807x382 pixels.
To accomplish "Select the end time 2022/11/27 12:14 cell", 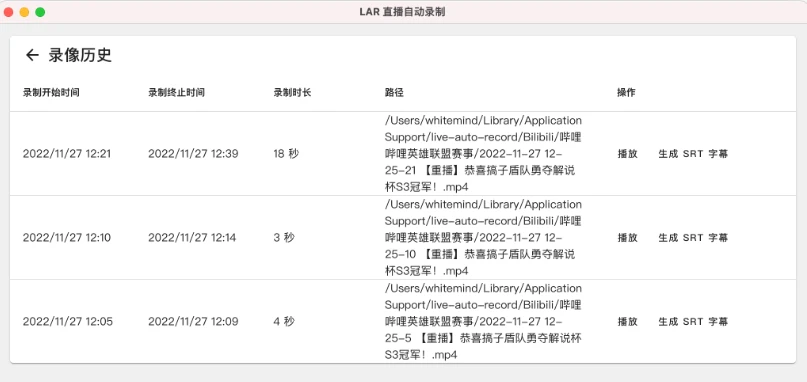I will (192, 238).
